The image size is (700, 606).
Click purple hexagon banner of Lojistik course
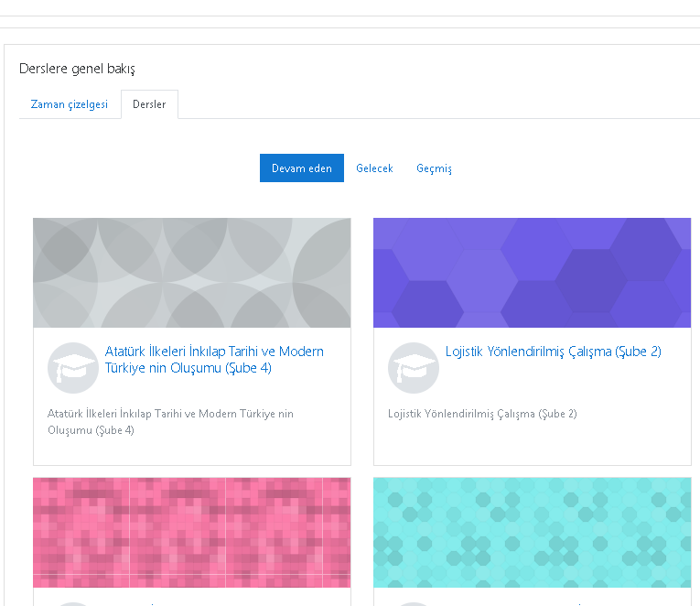point(533,273)
